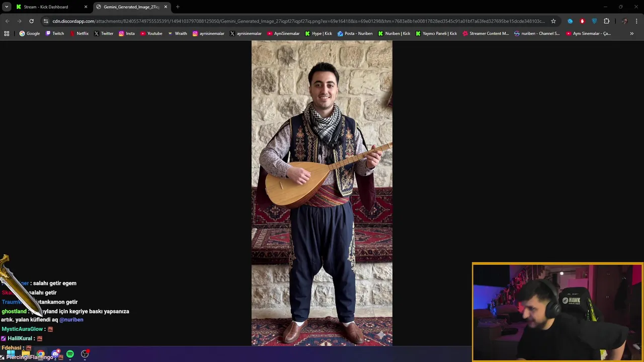Open the Youtube bookmark

coord(151,34)
